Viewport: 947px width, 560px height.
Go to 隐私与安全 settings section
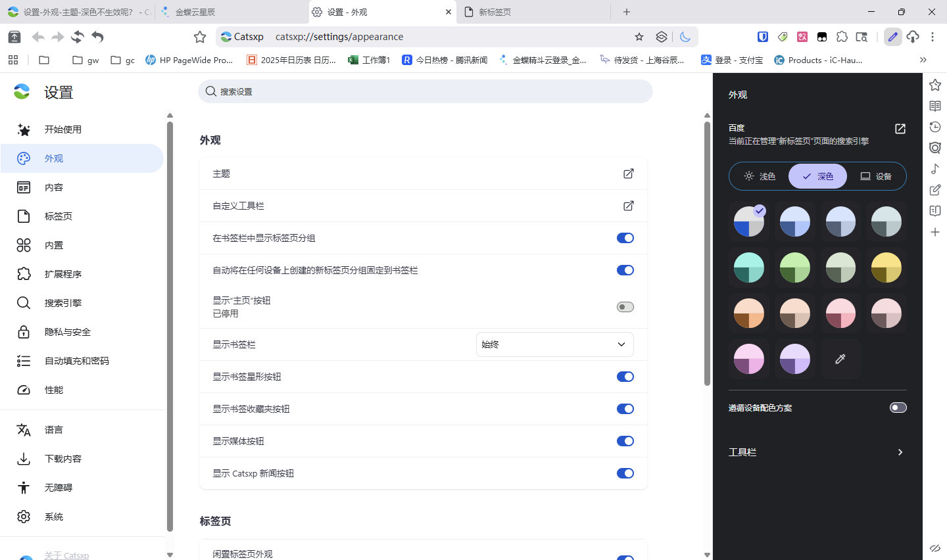pos(82,332)
